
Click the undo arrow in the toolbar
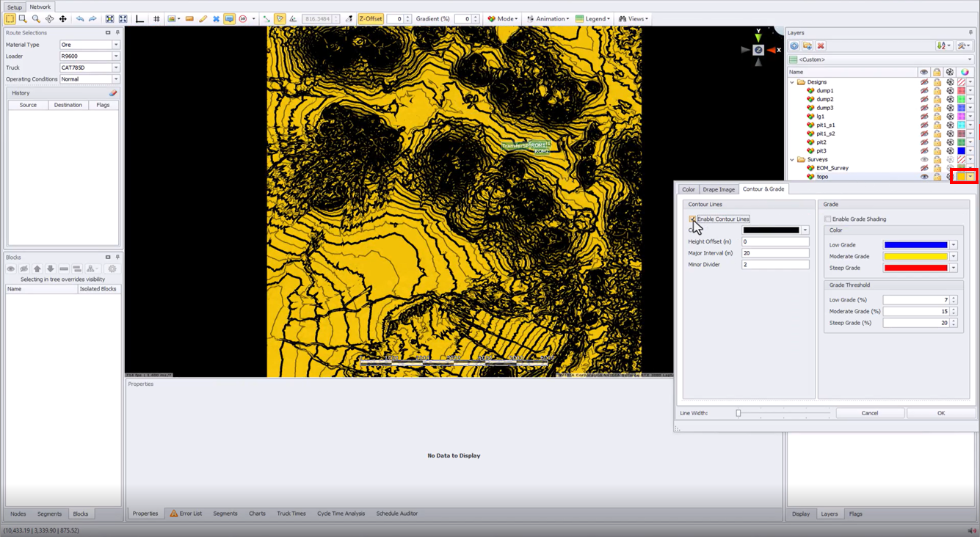(x=80, y=19)
